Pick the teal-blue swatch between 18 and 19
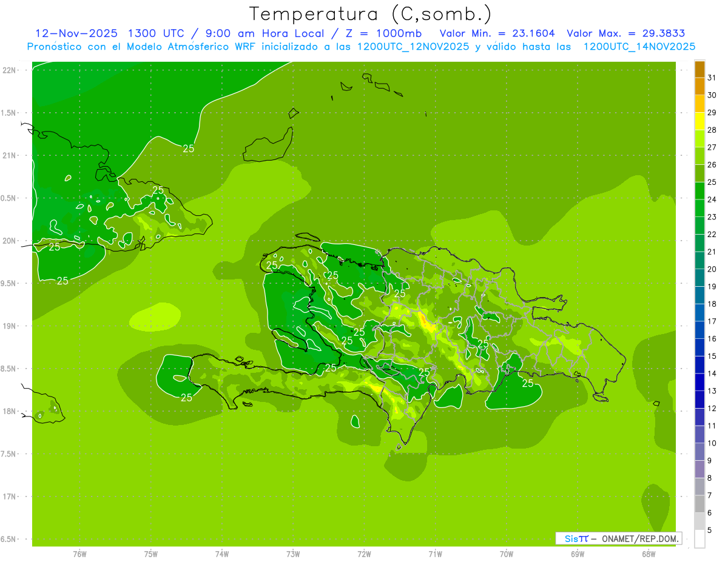This screenshot has width=728, height=562. pyautogui.click(x=699, y=295)
